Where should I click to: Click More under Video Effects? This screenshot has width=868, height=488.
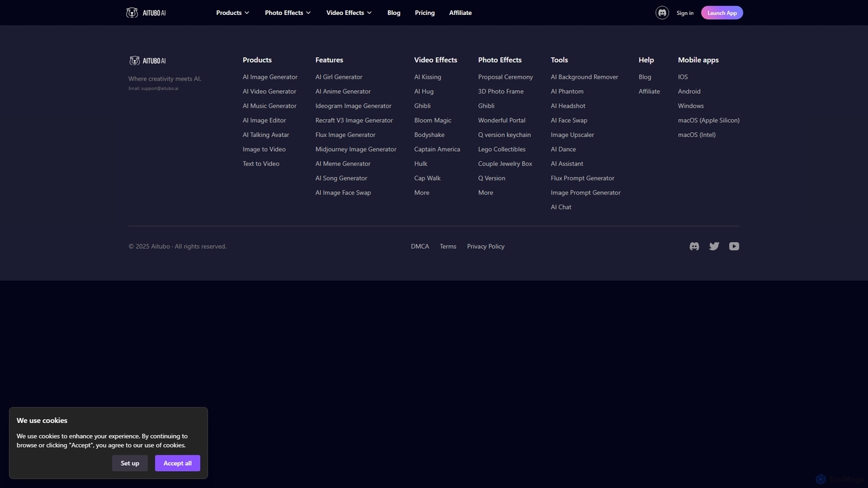(422, 192)
